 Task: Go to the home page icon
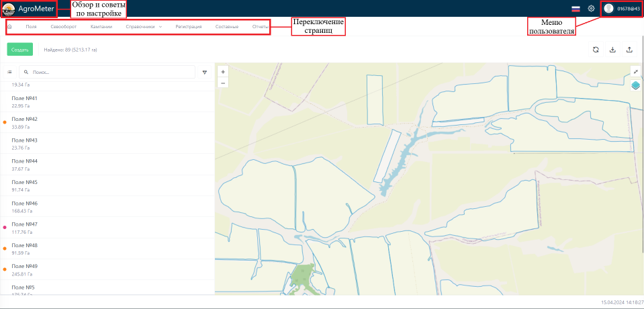[9, 27]
